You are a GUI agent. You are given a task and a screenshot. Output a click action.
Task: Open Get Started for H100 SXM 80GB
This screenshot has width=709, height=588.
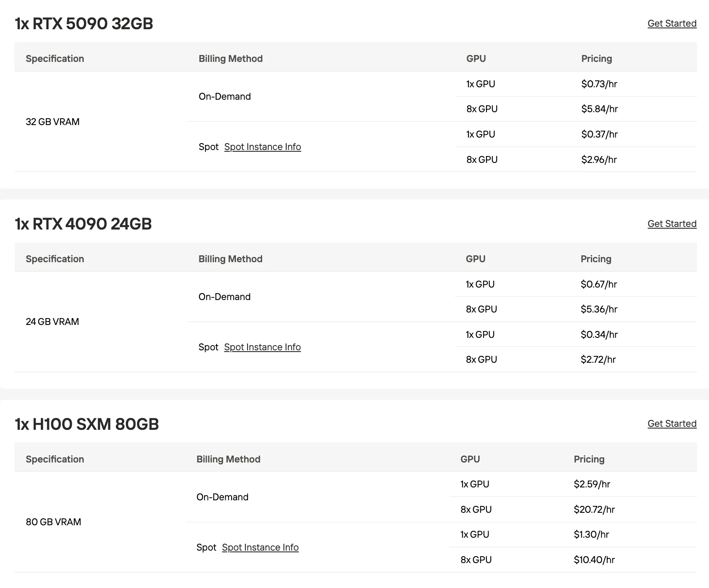pyautogui.click(x=672, y=424)
